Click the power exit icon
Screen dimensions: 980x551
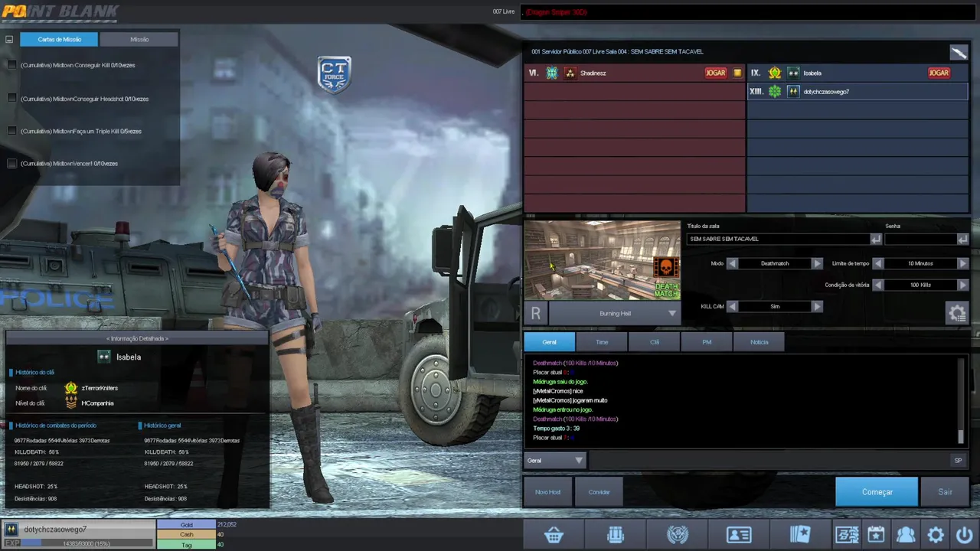(x=964, y=535)
